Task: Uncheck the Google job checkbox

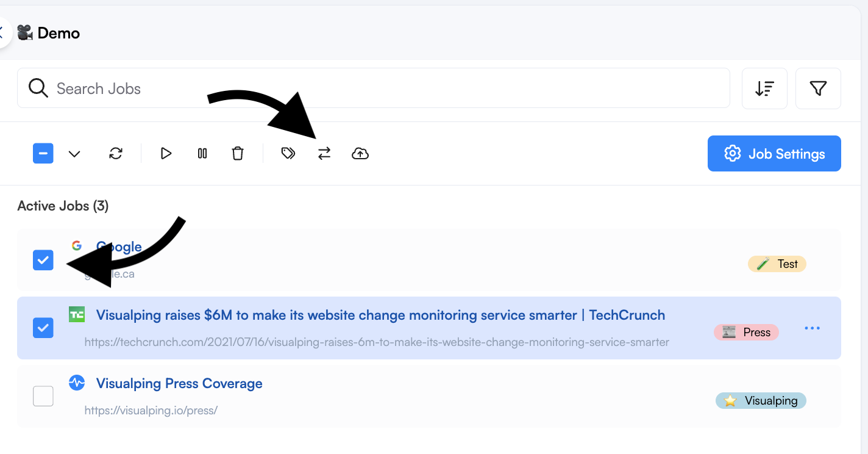Action: tap(43, 260)
